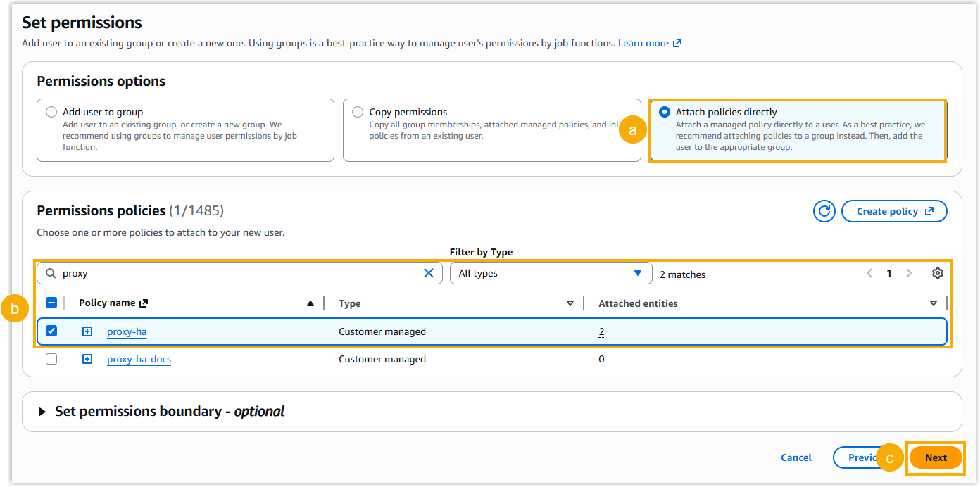This screenshot has height=487, width=980.
Task: Toggle the select-all policies header checkbox
Action: [51, 303]
